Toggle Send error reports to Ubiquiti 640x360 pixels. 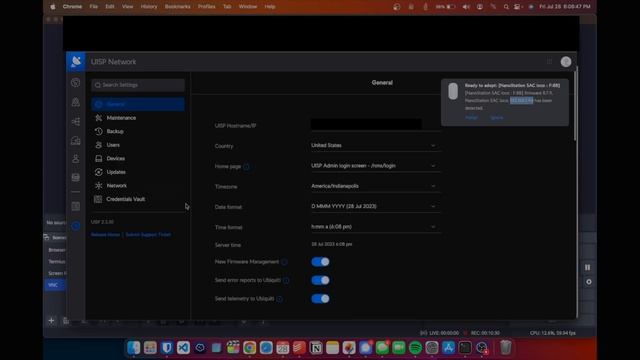pyautogui.click(x=320, y=280)
